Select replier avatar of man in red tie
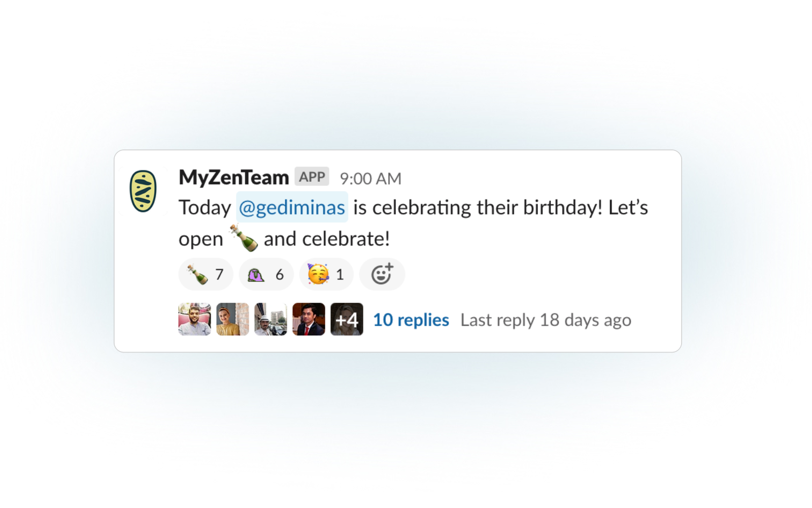Screen dimensions: 812x508 [309, 319]
